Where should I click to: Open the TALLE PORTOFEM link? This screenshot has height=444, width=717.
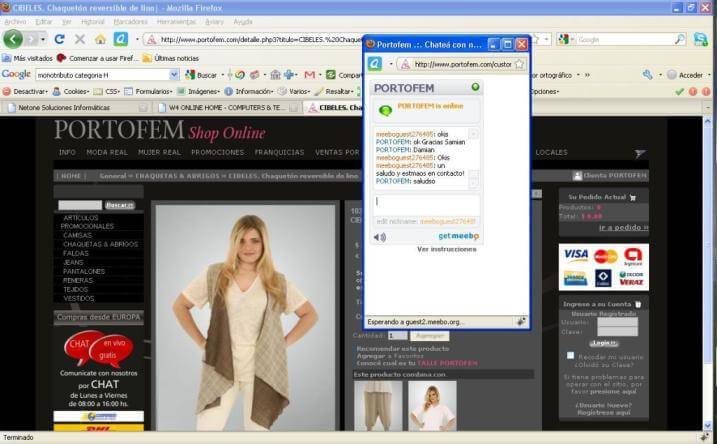coord(447,363)
